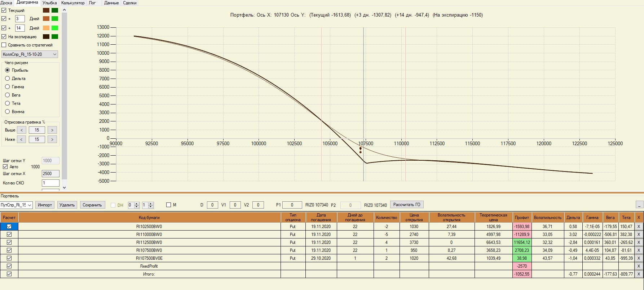Click the dark brown swatch for На экспирацию
Viewport: 644px width, 290px height.
(x=46, y=37)
